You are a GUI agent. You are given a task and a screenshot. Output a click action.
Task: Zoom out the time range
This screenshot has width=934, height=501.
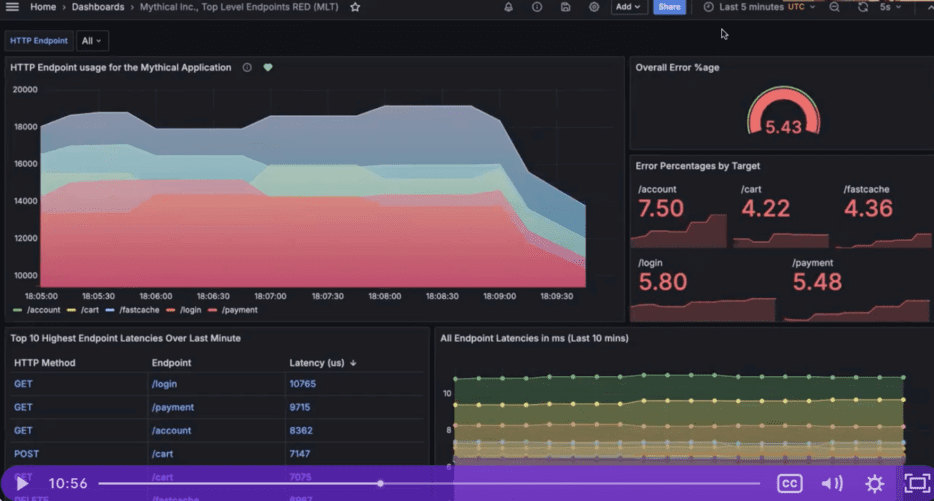point(834,7)
